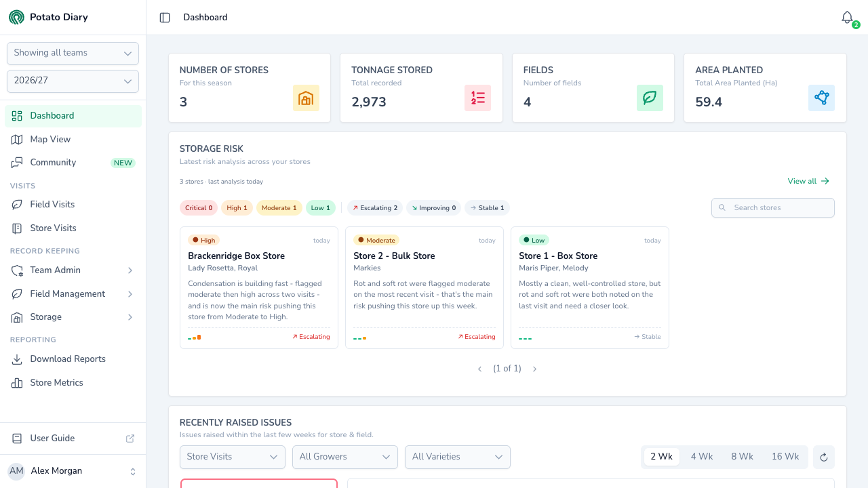Image resolution: width=868 pixels, height=488 pixels.
Task: Open the 2026/27 season dropdown
Action: click(73, 81)
